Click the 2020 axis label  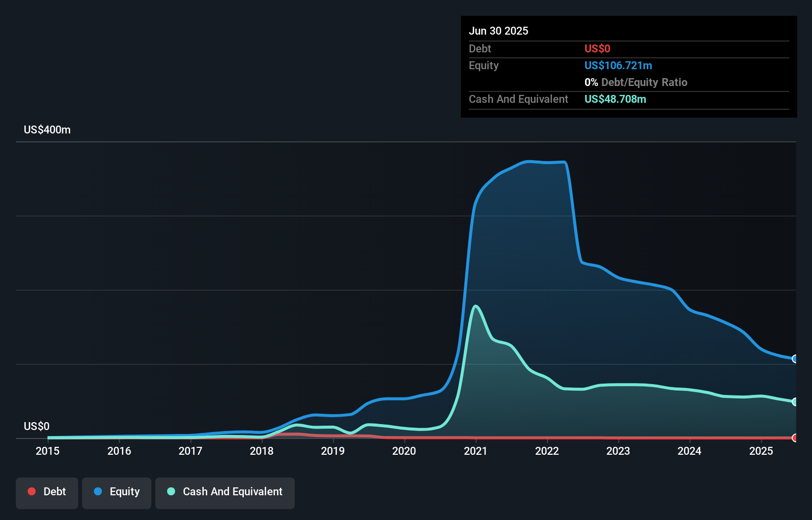404,451
